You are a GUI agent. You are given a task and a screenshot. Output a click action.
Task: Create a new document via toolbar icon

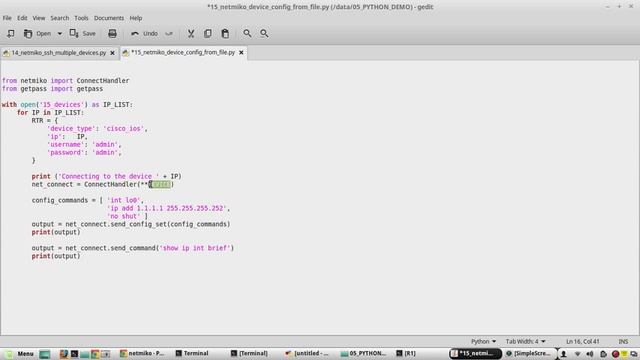pos(11,33)
